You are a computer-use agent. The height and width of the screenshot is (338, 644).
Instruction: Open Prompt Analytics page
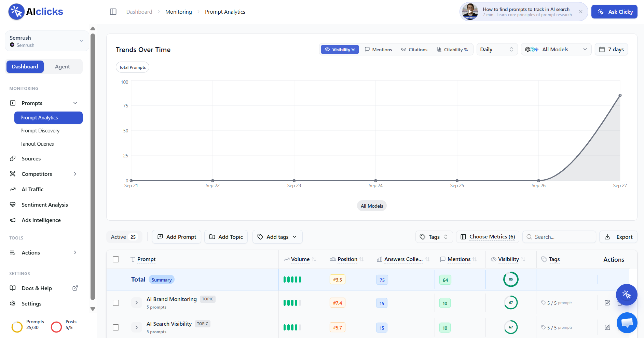(48, 118)
